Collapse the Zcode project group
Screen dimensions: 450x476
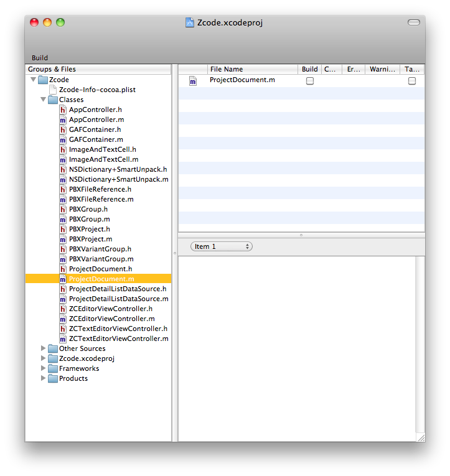point(34,80)
